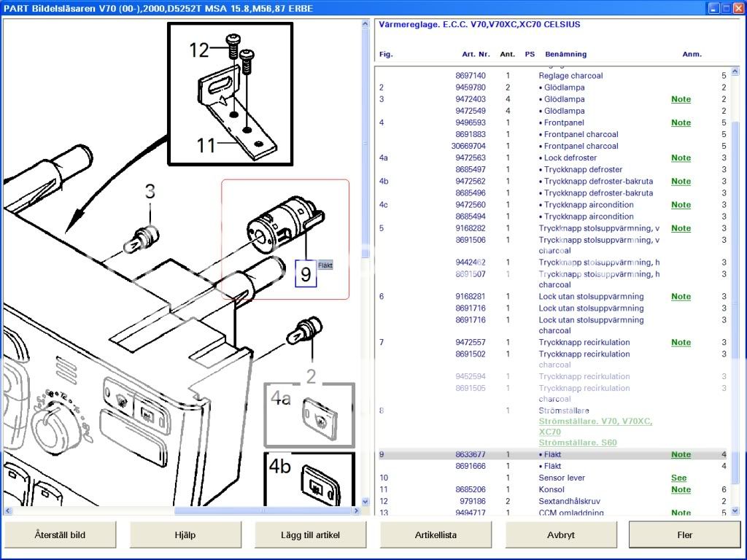Image resolution: width=747 pixels, height=560 pixels.
Task: Open Note link for part 8633677
Action: point(681,454)
